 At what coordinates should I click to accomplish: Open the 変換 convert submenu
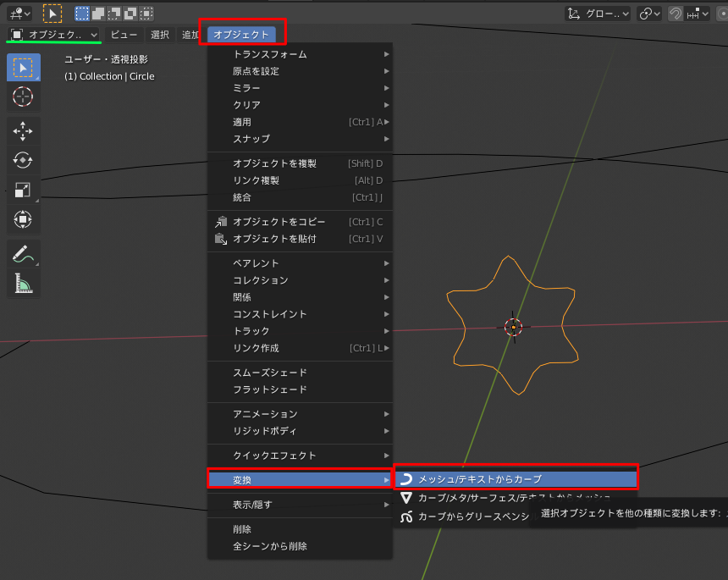point(300,480)
